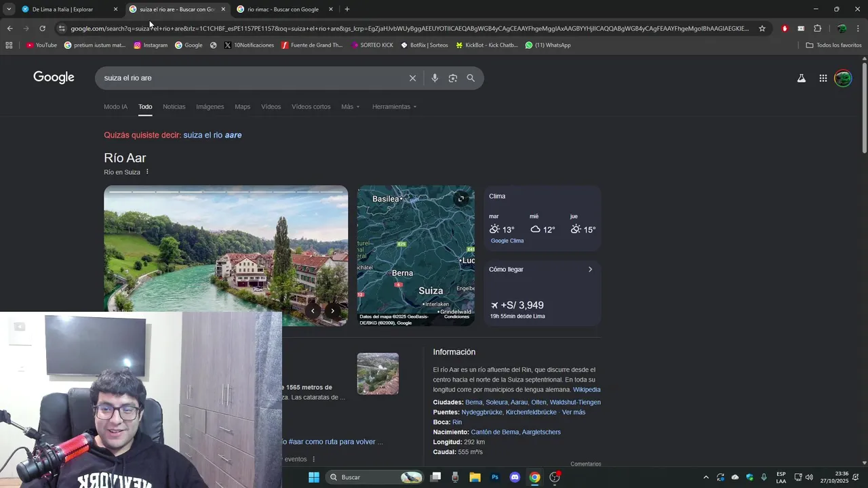Open the tab search dropdown arrow
The height and width of the screenshot is (488, 868).
tap(9, 9)
